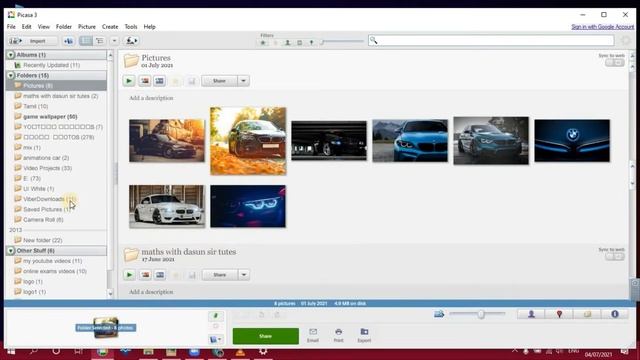Click Add a description under Pictures
Image resolution: width=640 pixels, height=360 pixels.
pos(151,98)
